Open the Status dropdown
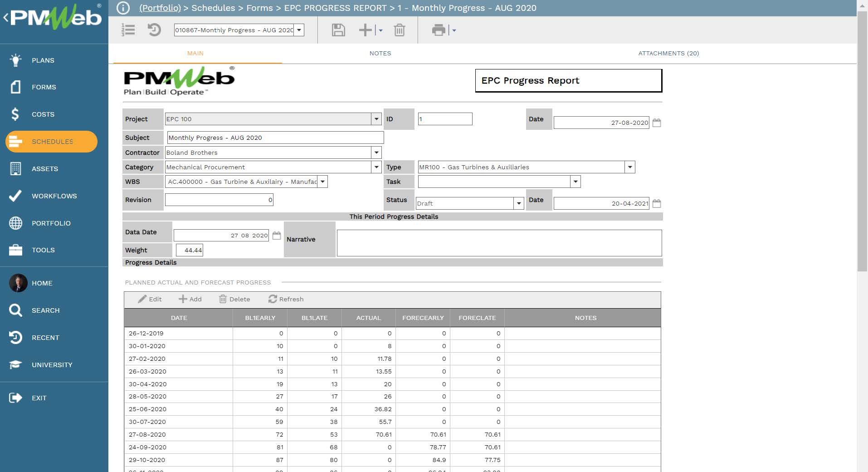This screenshot has height=472, width=868. click(x=519, y=203)
